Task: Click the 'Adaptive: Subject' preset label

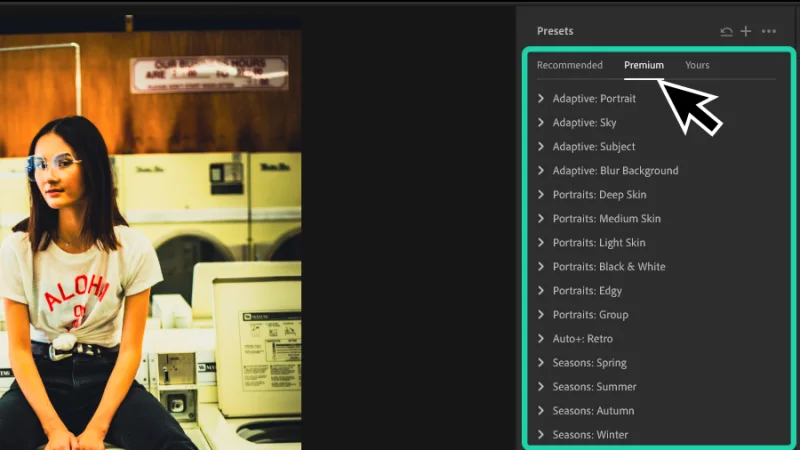Action: click(x=594, y=146)
